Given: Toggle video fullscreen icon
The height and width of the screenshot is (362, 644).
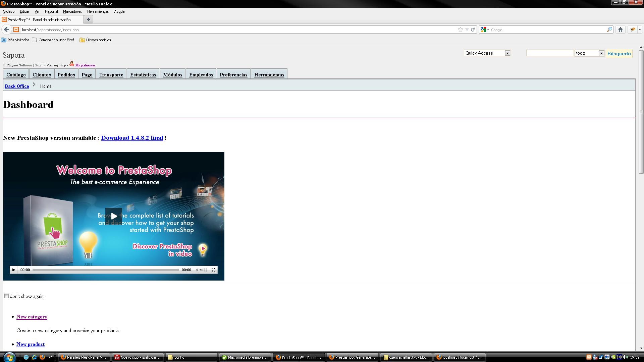Looking at the screenshot, I should pyautogui.click(x=213, y=270).
